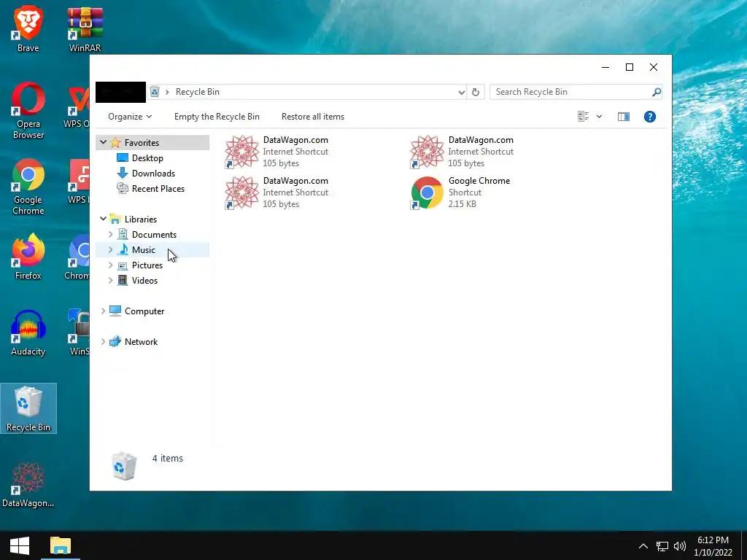The image size is (747, 560).
Task: Open the blue help question mark
Action: pos(650,117)
